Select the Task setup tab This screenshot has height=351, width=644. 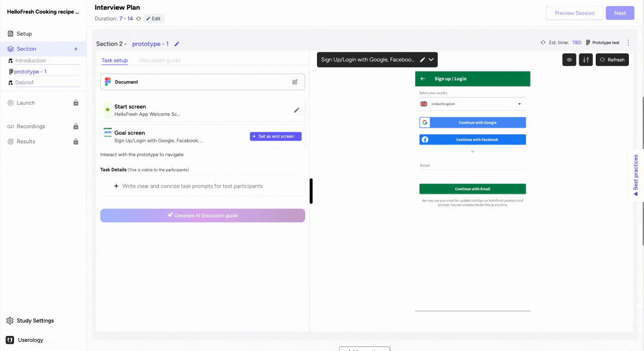[x=114, y=60]
